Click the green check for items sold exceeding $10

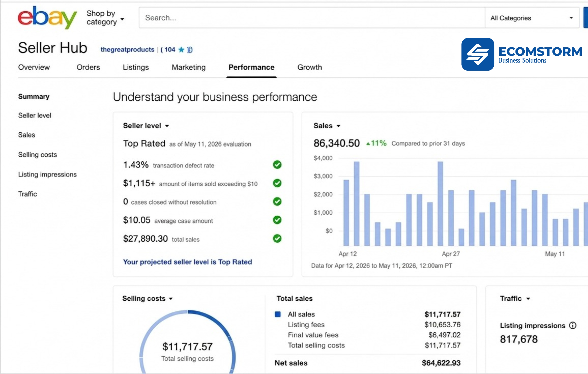coord(277,183)
